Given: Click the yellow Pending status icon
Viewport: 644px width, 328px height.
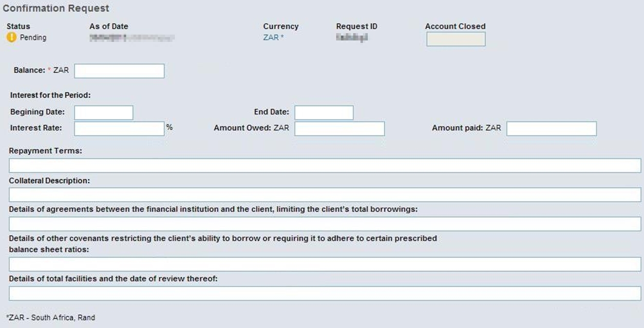Looking at the screenshot, I should coord(12,38).
